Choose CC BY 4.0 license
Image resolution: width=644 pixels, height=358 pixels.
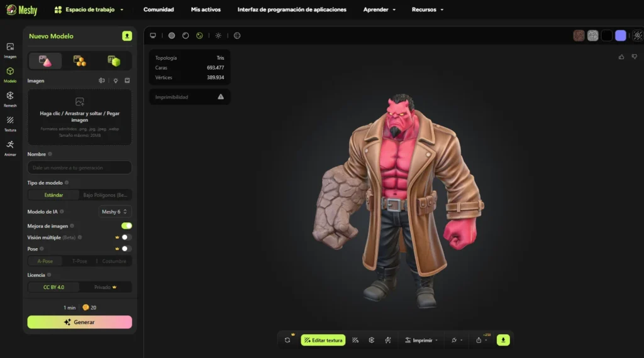pyautogui.click(x=54, y=288)
